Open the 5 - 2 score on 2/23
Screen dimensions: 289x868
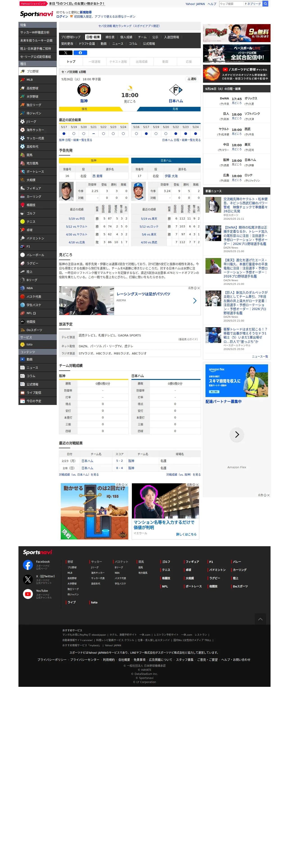point(120,461)
